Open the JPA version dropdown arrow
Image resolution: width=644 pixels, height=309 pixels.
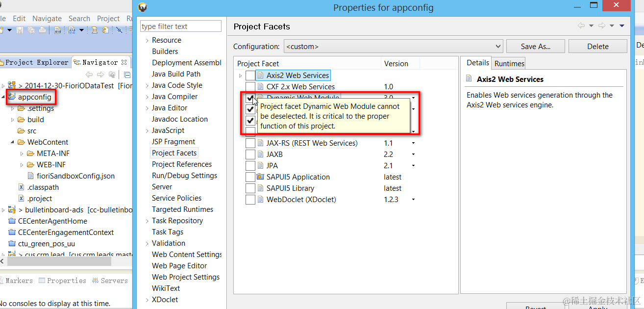[x=413, y=166]
